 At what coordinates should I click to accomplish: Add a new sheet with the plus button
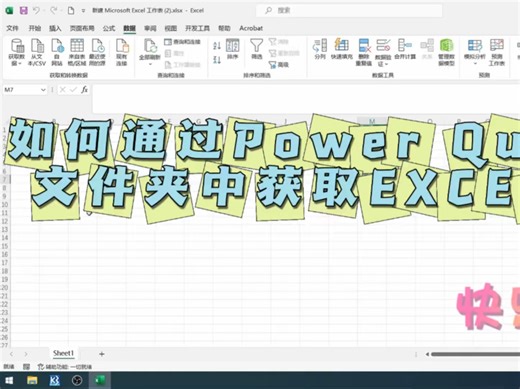pos(102,354)
